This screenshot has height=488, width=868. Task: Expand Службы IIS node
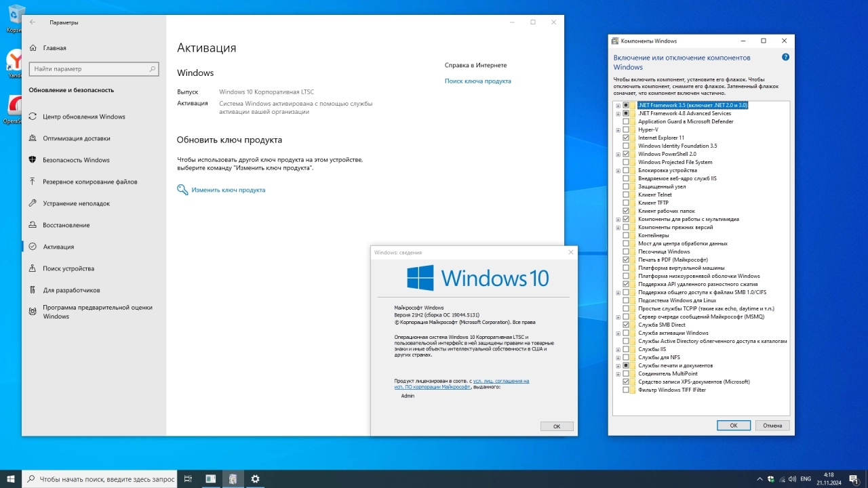tap(618, 349)
